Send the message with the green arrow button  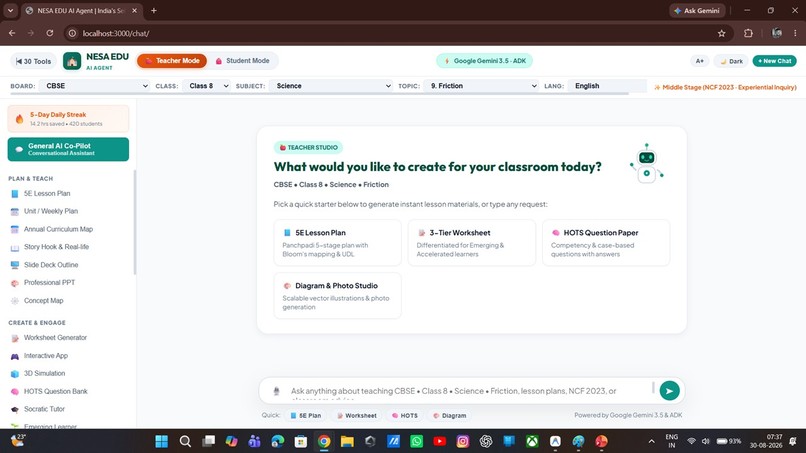click(669, 391)
